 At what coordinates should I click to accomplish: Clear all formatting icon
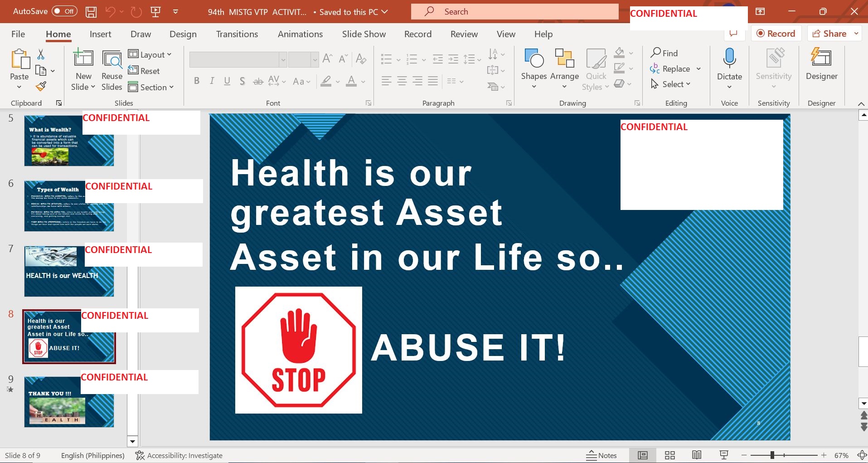(x=361, y=58)
